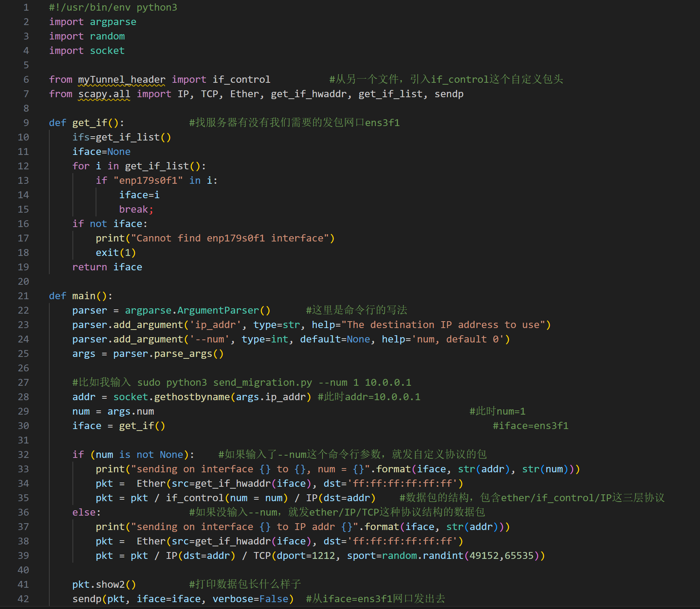Click the 'ff:ff:ff:ff:ff:ff' string on line 34
Image resolution: width=700 pixels, height=609 pixels.
[x=405, y=484]
